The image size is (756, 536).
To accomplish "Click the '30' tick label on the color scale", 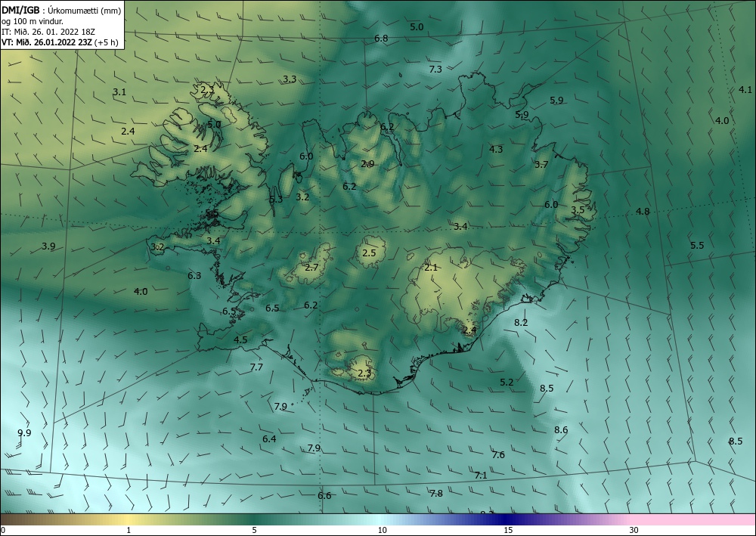I will [x=634, y=530].
